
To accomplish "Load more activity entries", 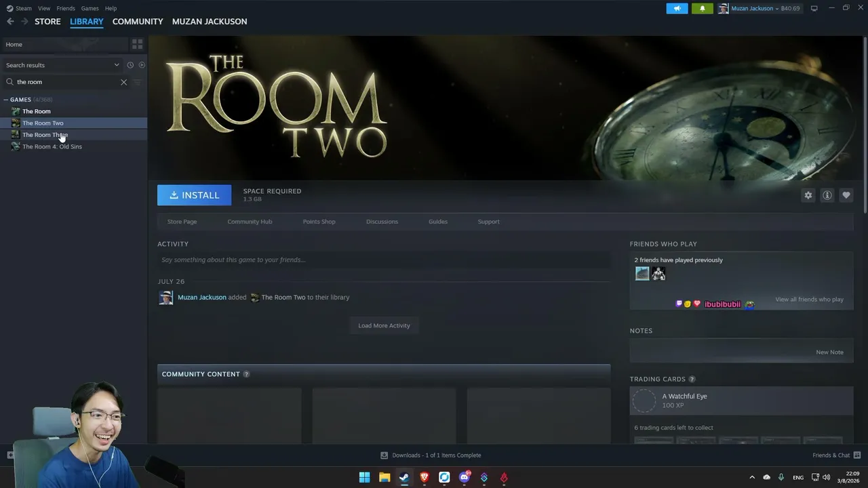I will pyautogui.click(x=384, y=325).
